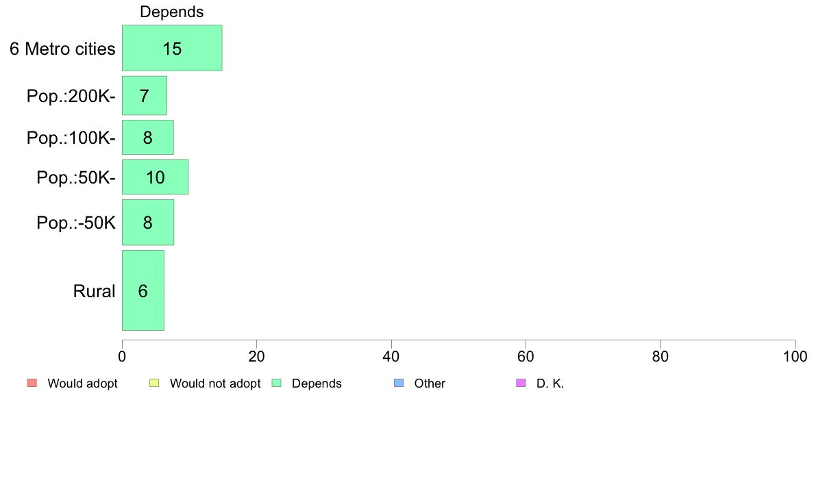Screen dimensions: 814x504
Task: Click the magenta D. K. legend swatch
Action: [x=521, y=383]
